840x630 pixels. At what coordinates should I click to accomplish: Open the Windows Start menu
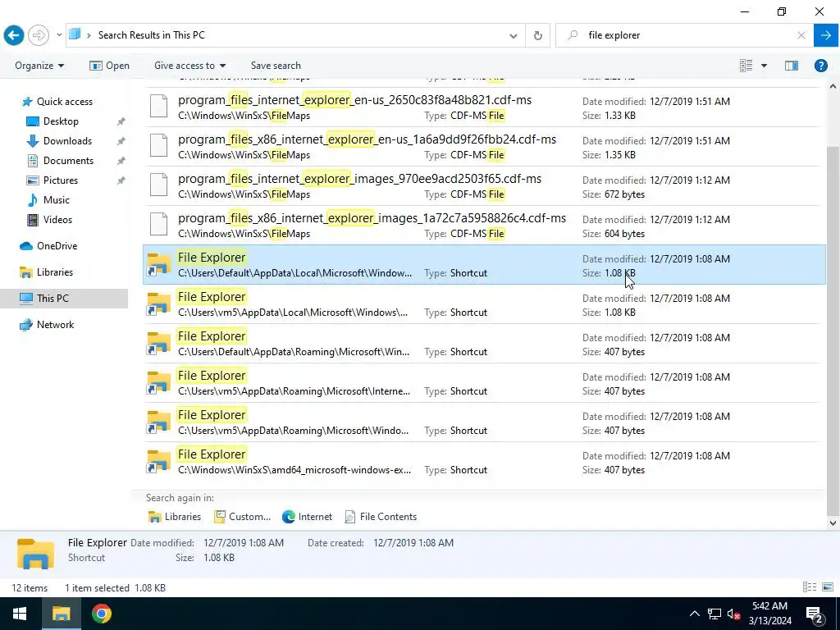[x=21, y=614]
